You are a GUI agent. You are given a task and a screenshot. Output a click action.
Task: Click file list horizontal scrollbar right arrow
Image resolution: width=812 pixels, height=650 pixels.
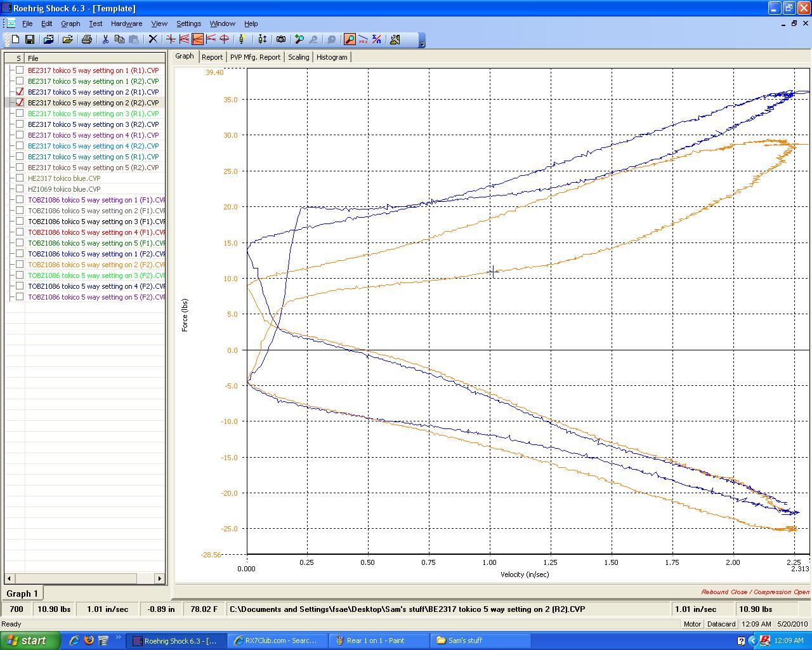[x=160, y=578]
